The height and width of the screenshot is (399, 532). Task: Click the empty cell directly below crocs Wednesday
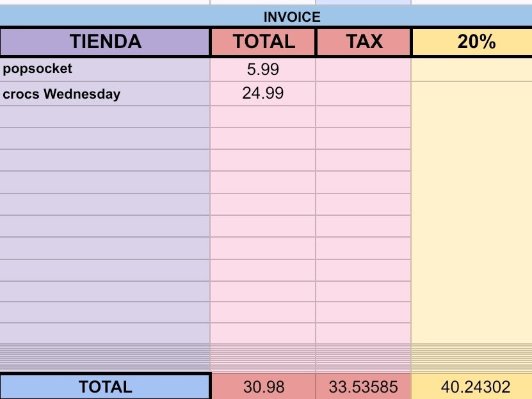coord(105,117)
